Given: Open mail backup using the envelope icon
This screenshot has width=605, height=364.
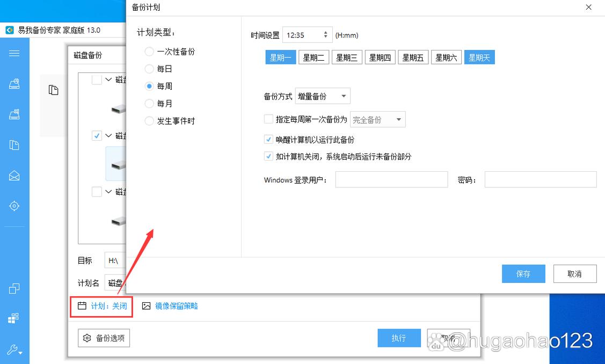Looking at the screenshot, I should tap(14, 176).
